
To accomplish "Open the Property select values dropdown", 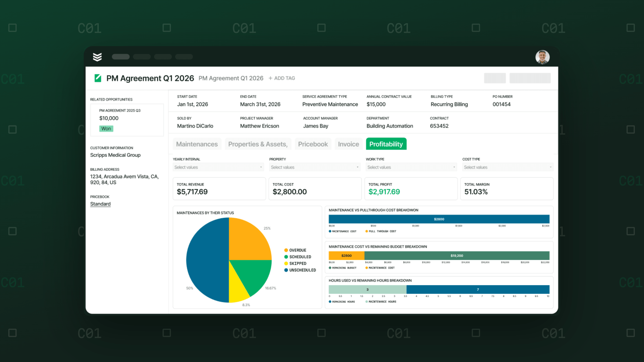I will point(315,167).
